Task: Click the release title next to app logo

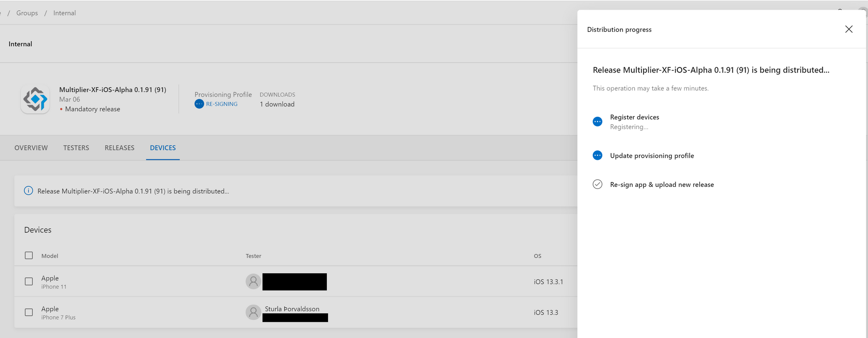Action: [113, 89]
